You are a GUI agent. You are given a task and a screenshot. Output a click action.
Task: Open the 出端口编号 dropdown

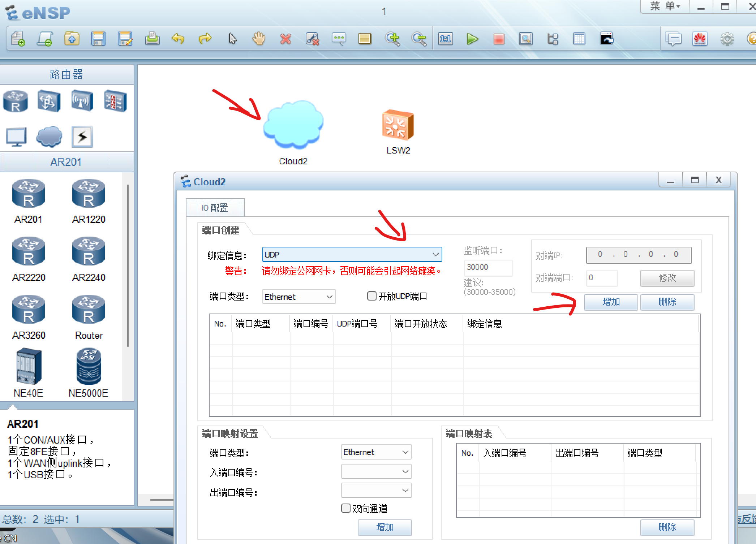point(376,491)
